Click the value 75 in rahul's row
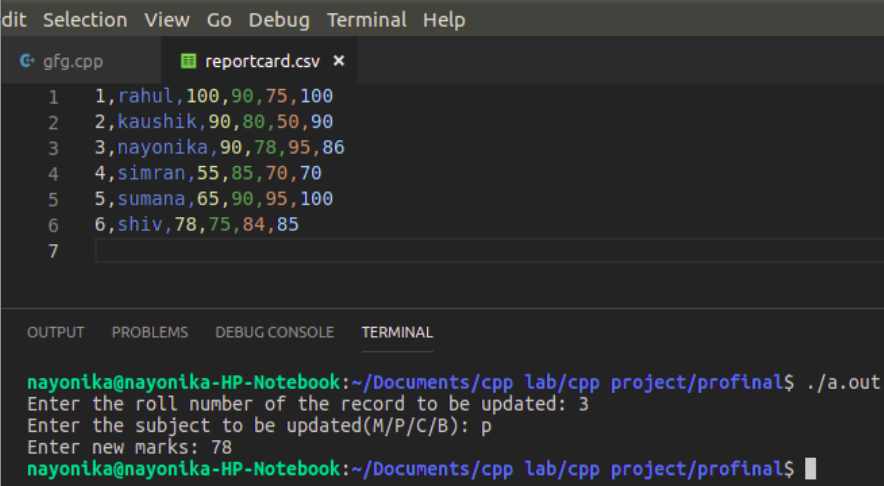 pos(276,96)
